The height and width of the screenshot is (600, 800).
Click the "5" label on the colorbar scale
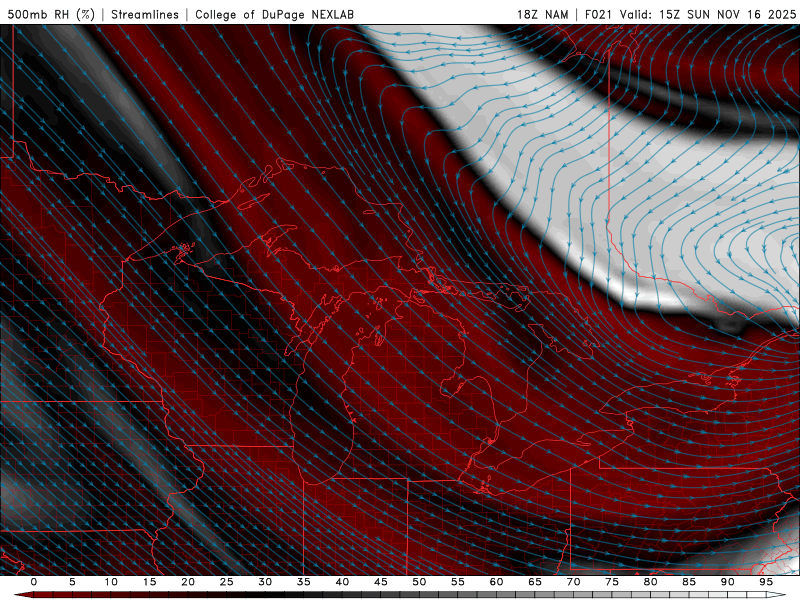72,582
